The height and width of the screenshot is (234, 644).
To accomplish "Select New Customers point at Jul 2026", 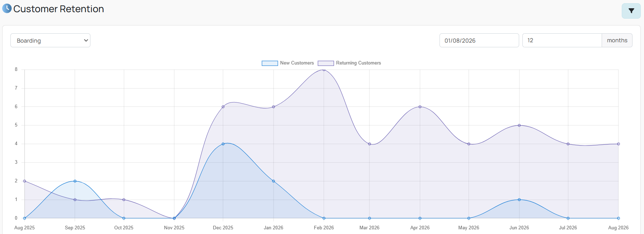I will click(x=568, y=218).
